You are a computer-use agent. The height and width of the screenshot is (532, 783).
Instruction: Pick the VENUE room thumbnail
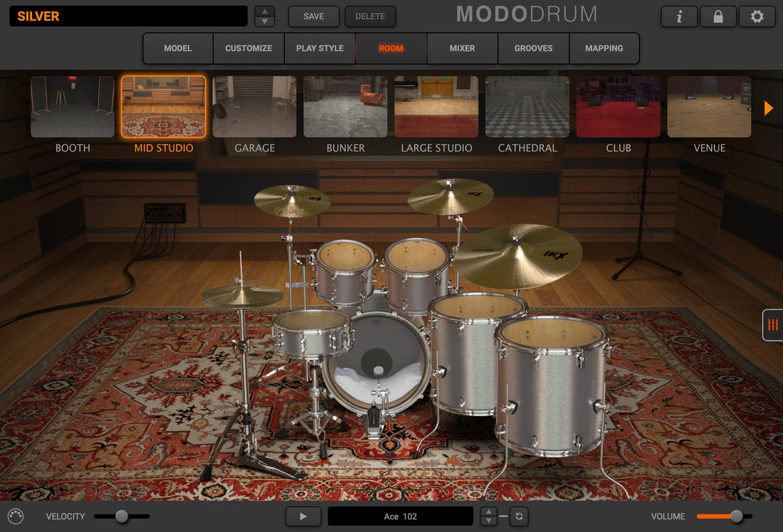pyautogui.click(x=709, y=107)
